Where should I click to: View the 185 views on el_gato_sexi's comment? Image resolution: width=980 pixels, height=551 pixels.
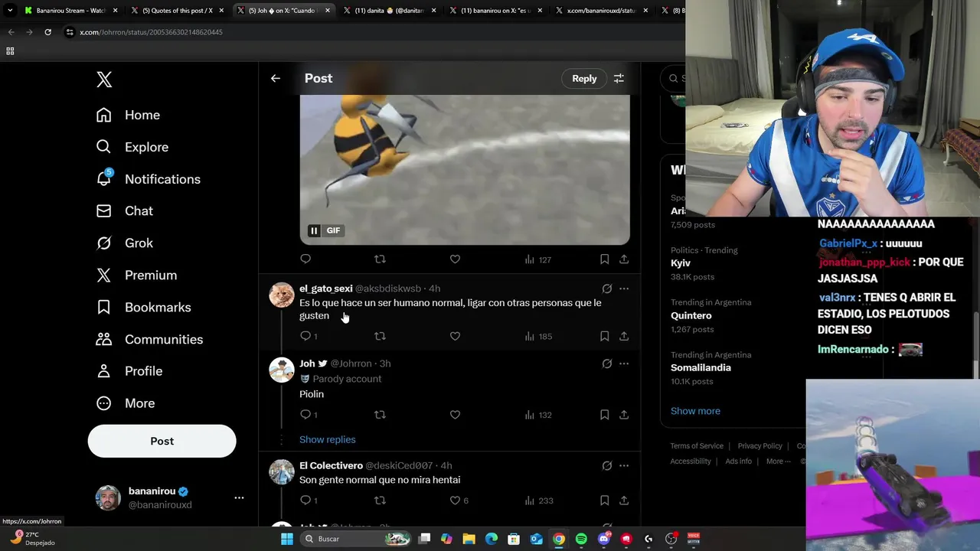pos(538,336)
